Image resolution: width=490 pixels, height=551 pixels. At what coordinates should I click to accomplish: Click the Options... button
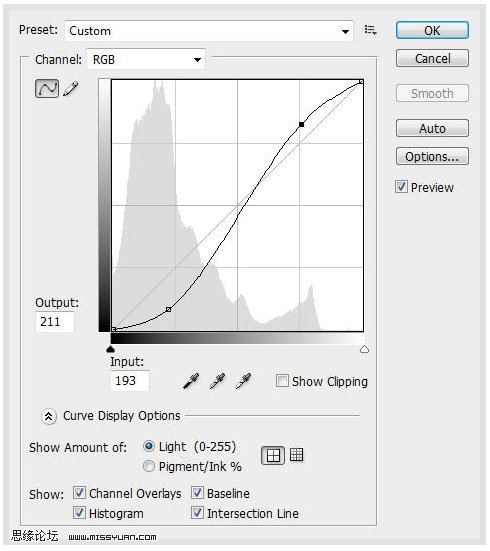click(432, 156)
